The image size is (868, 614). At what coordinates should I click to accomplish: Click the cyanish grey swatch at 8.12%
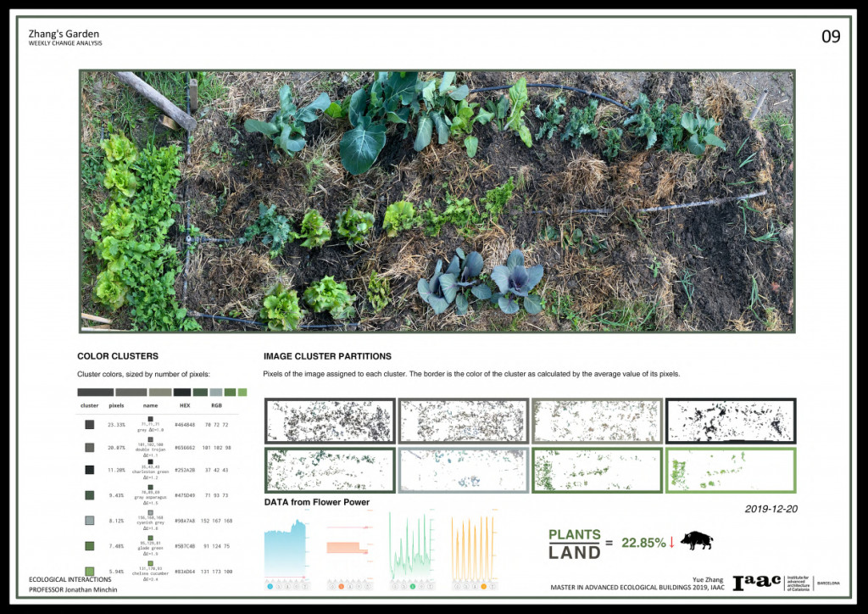[x=90, y=521]
